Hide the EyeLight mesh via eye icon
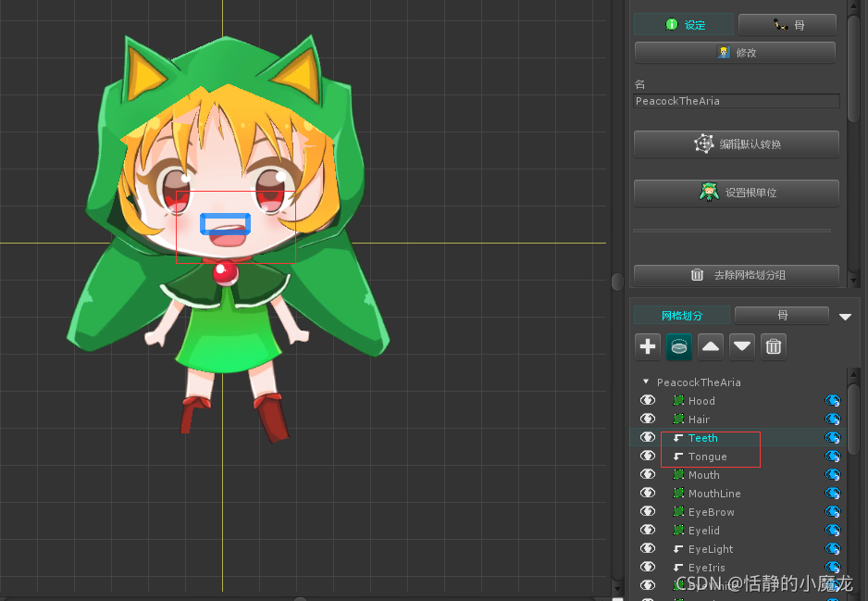 coord(648,548)
